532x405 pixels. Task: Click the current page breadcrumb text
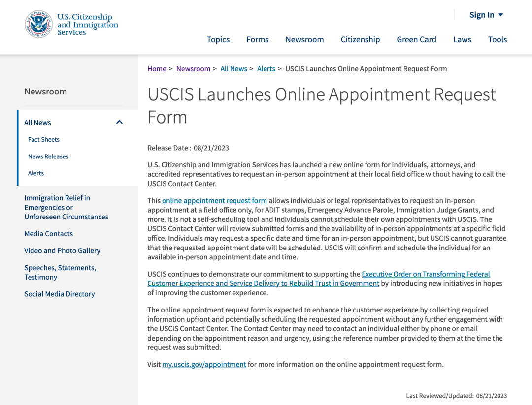coord(366,69)
